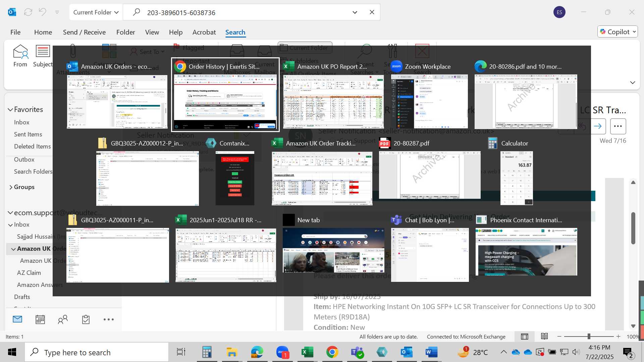The image size is (644, 362).
Task: Open Task View in taskbar
Action: [181, 352]
